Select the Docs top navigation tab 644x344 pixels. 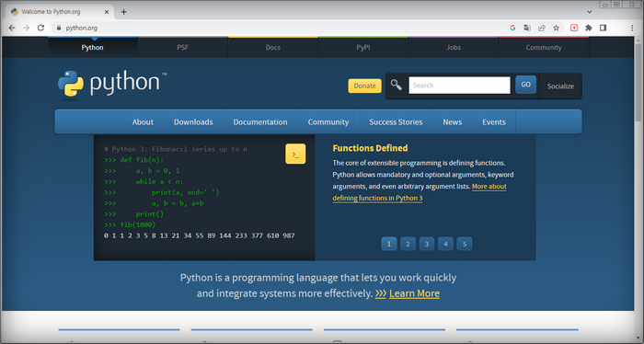(272, 48)
